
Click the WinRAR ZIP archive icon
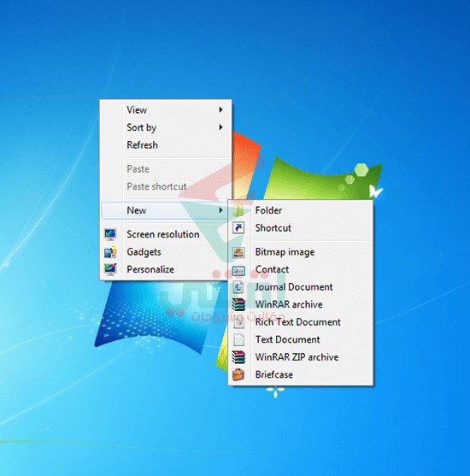pyautogui.click(x=238, y=357)
